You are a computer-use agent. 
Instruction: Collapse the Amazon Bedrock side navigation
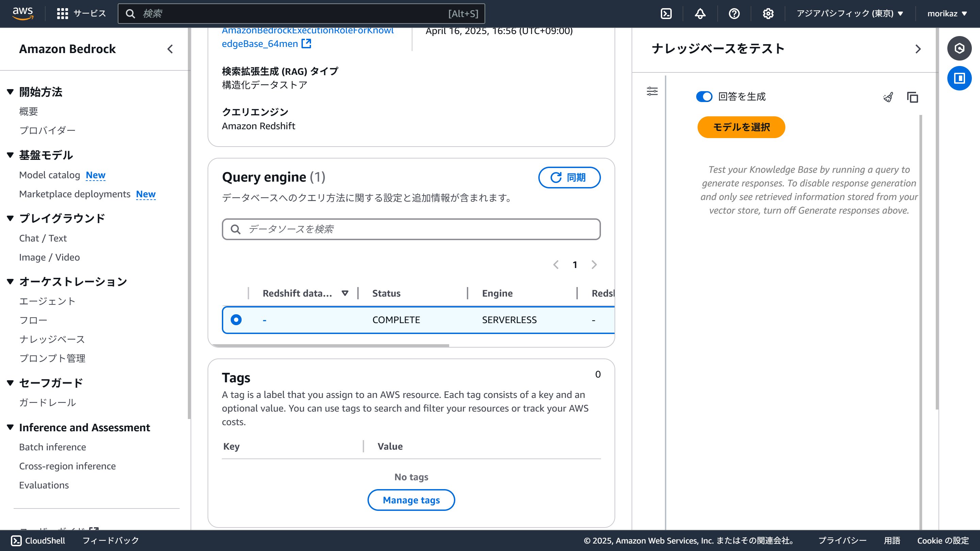coord(170,49)
